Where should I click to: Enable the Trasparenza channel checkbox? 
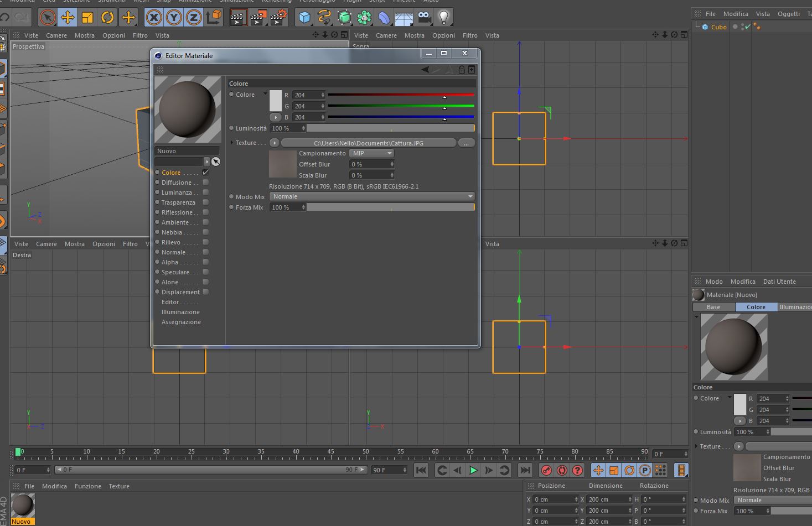(x=205, y=202)
